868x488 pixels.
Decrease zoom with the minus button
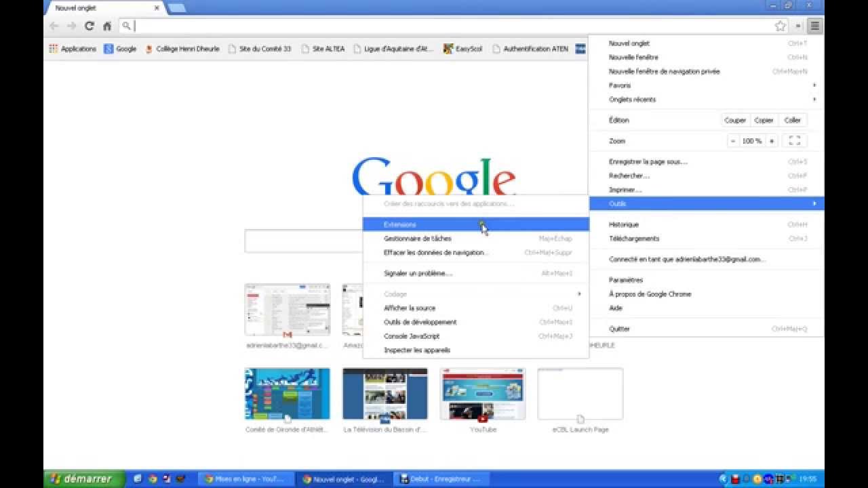pyautogui.click(x=733, y=141)
